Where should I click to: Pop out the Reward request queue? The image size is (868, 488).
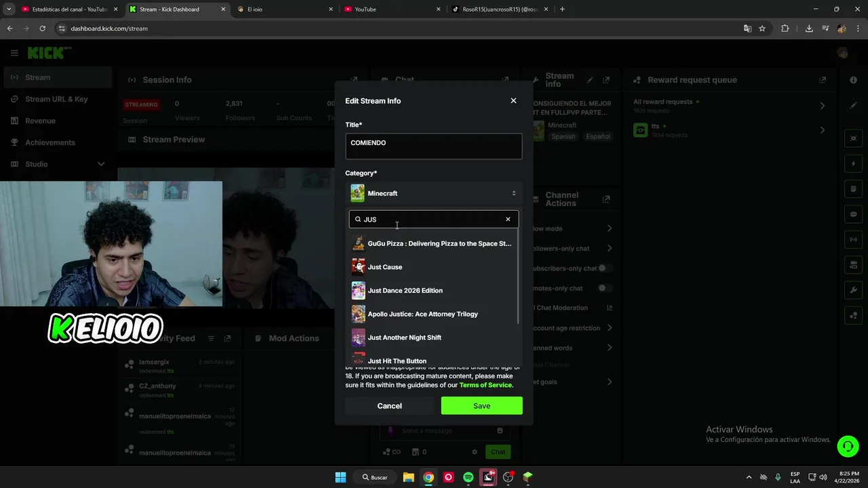(823, 80)
